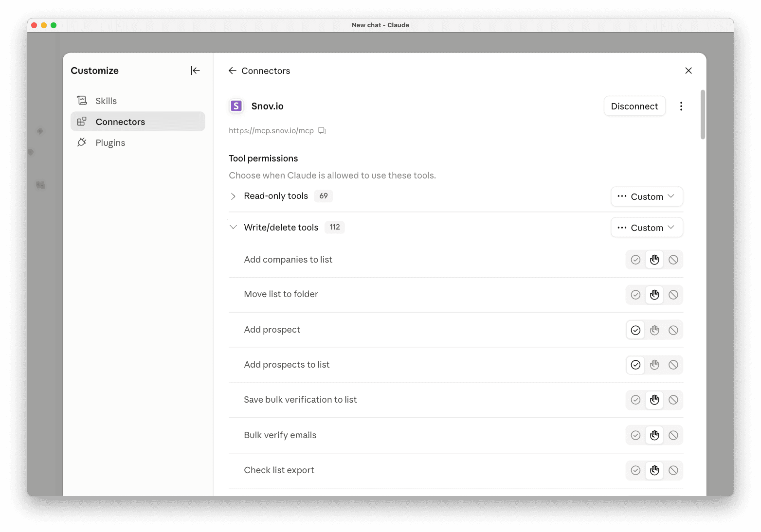Collapse the Customize sidebar panel
The height and width of the screenshot is (532, 761).
[x=195, y=71]
